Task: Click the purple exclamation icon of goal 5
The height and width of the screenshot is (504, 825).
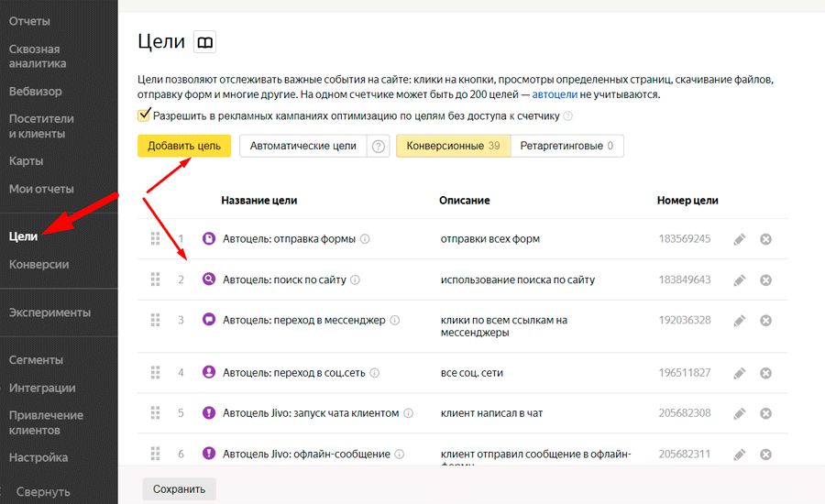Action: [209, 412]
